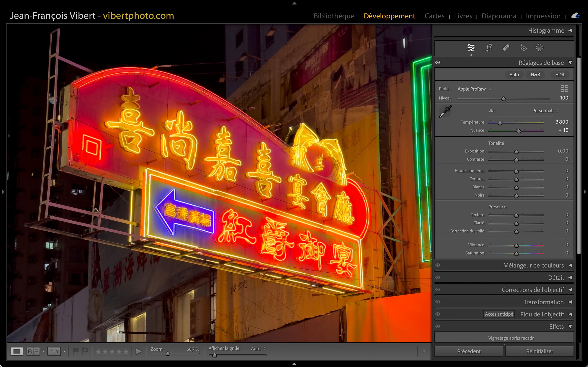Click the cloud sync status icon
Image resolution: width=588 pixels, height=367 pixels.
click(575, 16)
